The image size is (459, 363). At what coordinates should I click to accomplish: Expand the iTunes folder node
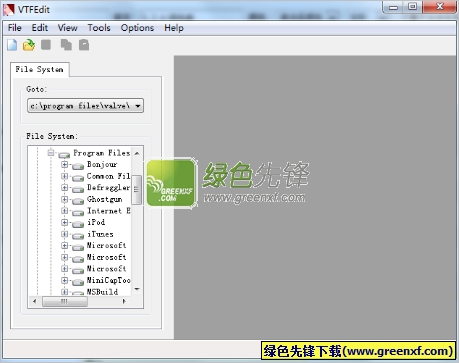[x=65, y=234]
